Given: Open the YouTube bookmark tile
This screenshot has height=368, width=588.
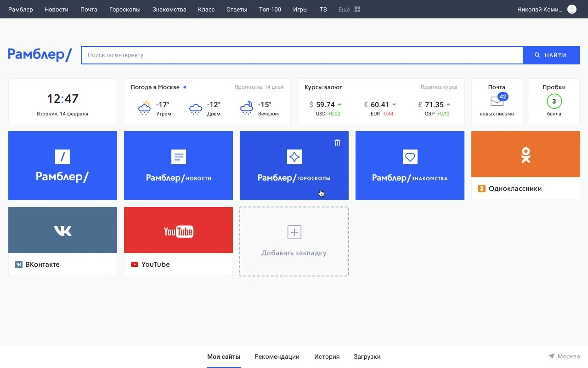Looking at the screenshot, I should click(x=178, y=241).
